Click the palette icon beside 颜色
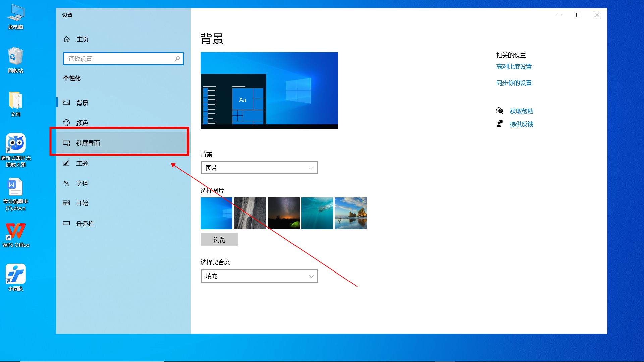Viewport: 644px width, 362px height. click(x=66, y=123)
